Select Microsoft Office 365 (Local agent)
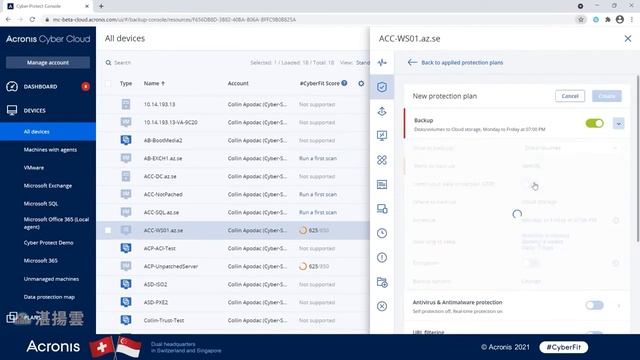 pos(56,223)
